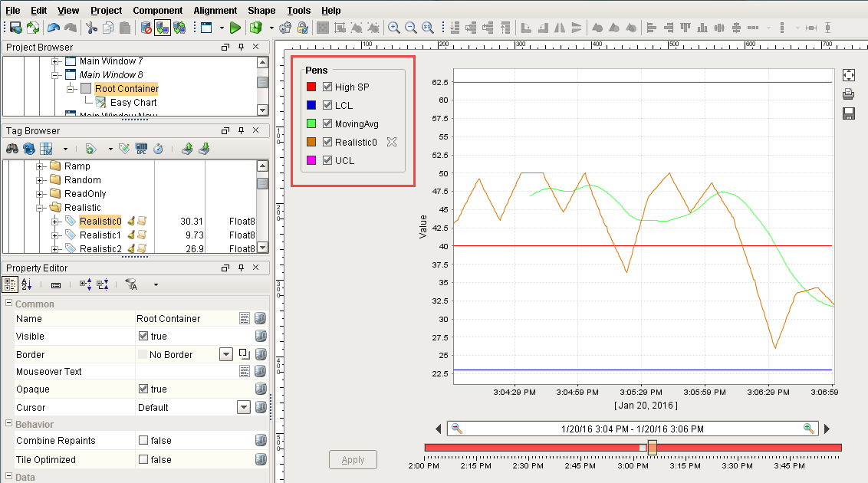Click the right arrow to pan chart forward
The height and width of the screenshot is (483, 868).
click(827, 429)
